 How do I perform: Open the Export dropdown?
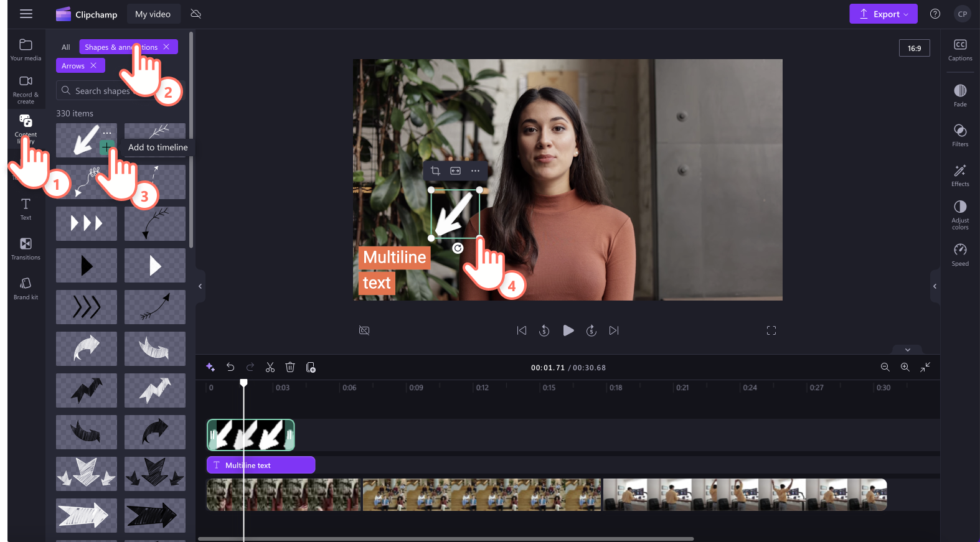tap(883, 14)
